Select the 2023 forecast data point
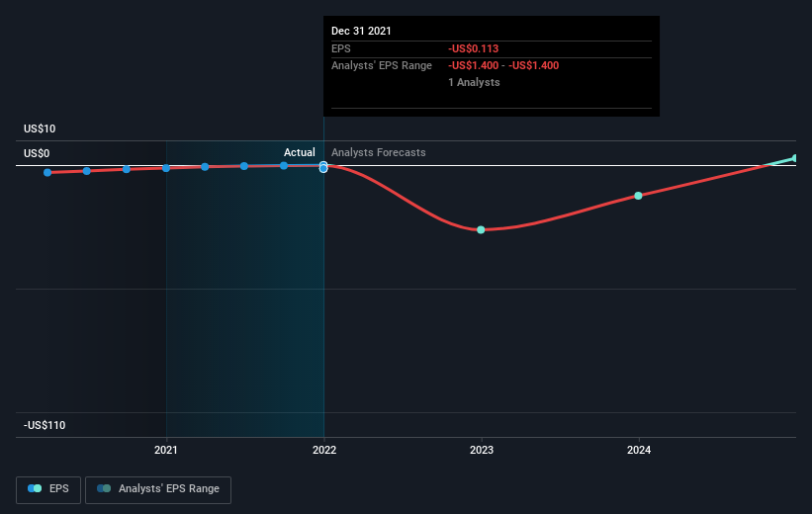Image resolution: width=812 pixels, height=514 pixels. 481,230
